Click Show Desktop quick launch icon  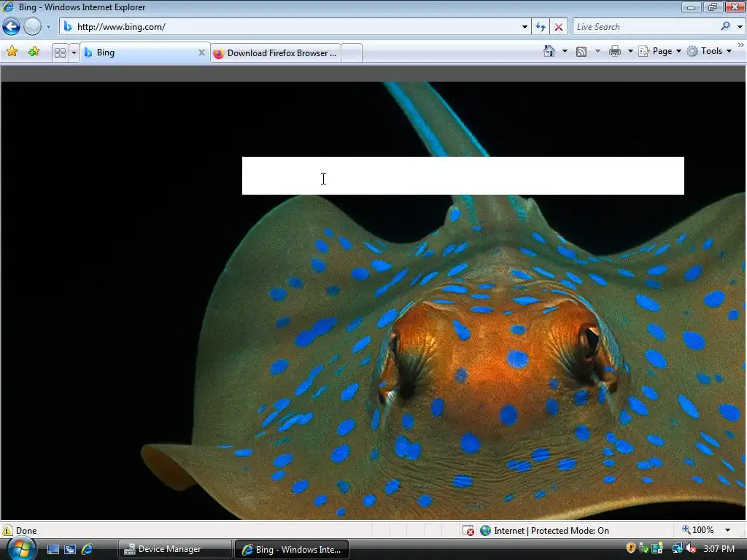pyautogui.click(x=53, y=550)
